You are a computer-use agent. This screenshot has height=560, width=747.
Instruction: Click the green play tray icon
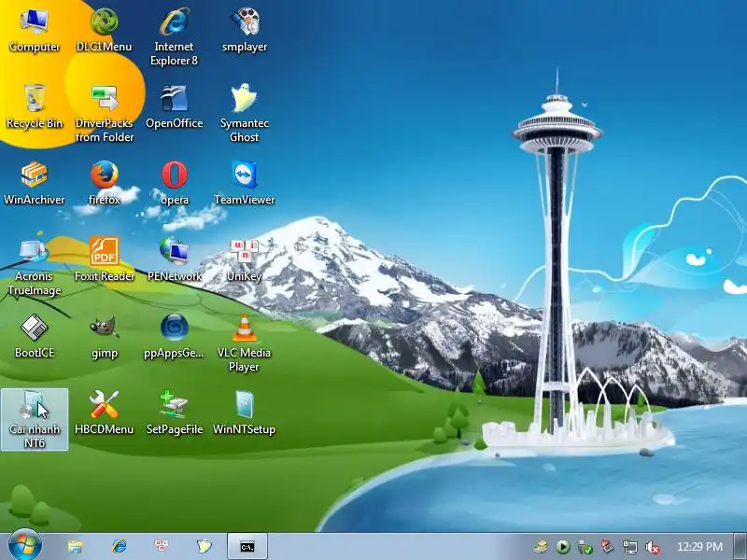point(563,547)
